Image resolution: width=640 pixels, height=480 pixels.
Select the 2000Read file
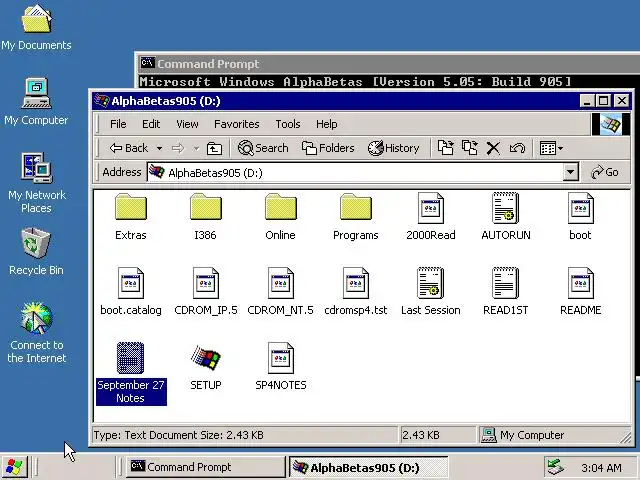(431, 216)
